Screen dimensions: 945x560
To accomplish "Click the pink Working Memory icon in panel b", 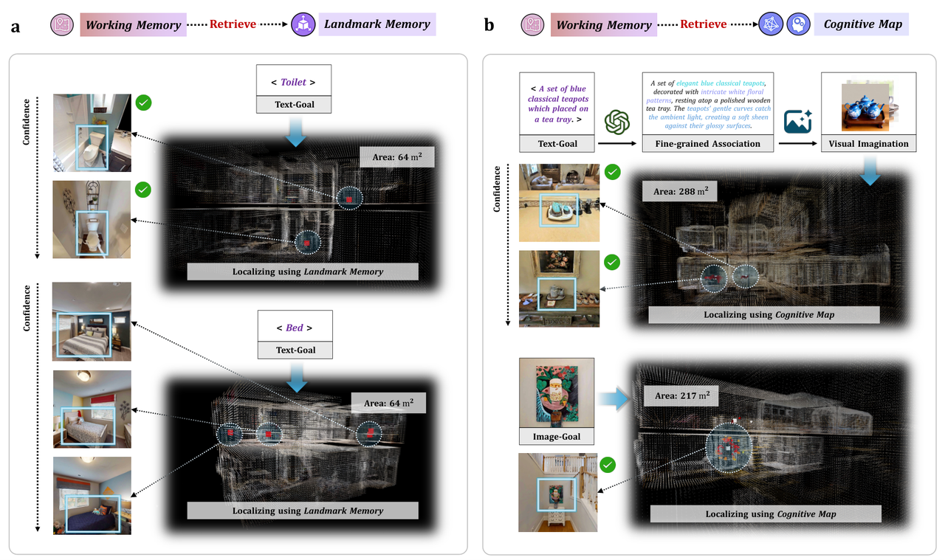I will click(x=532, y=24).
